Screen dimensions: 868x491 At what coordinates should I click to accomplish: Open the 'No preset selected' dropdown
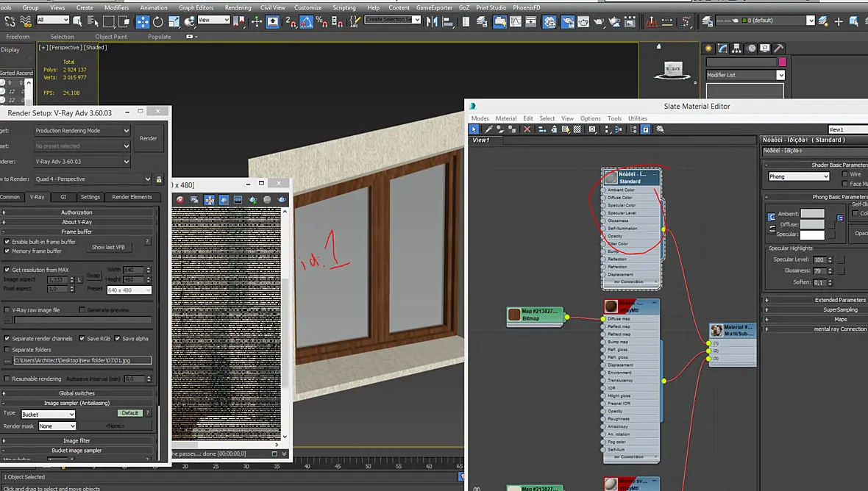(x=82, y=146)
